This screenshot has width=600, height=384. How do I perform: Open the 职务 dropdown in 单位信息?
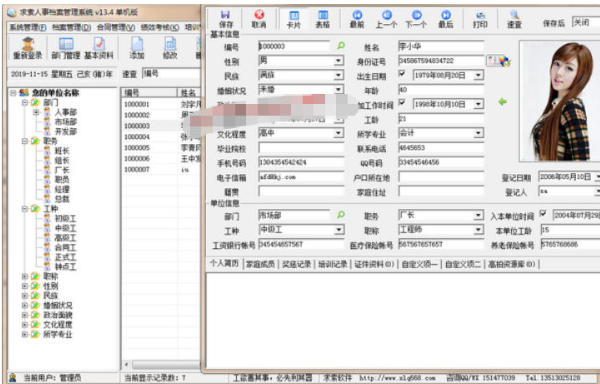click(x=478, y=216)
